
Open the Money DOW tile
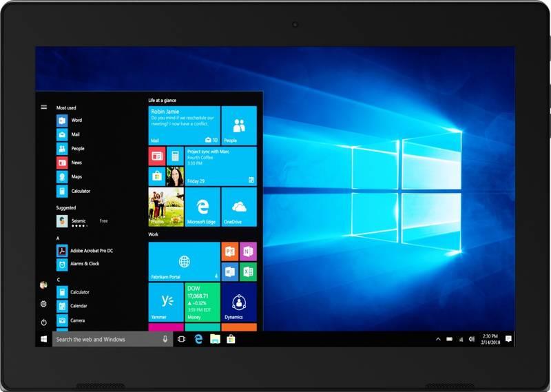pos(202,302)
